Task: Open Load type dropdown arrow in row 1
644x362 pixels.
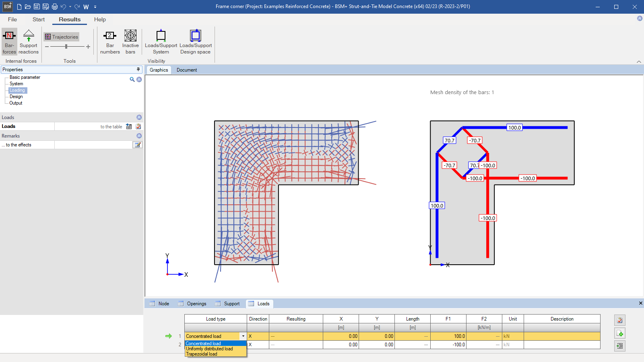Action: coord(243,336)
